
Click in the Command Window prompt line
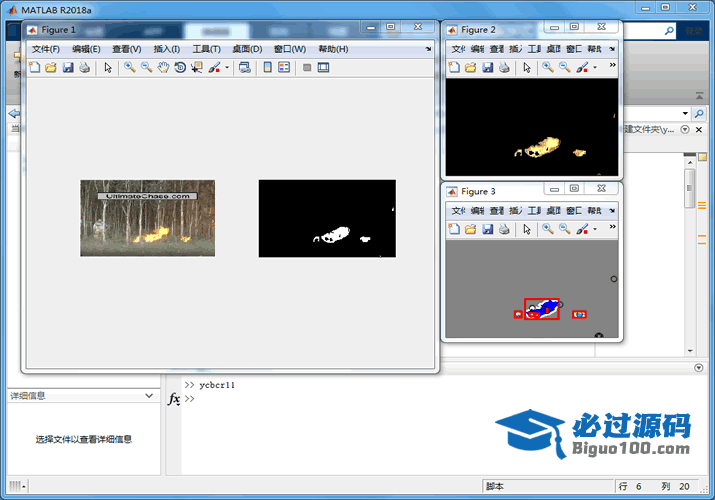point(400,399)
